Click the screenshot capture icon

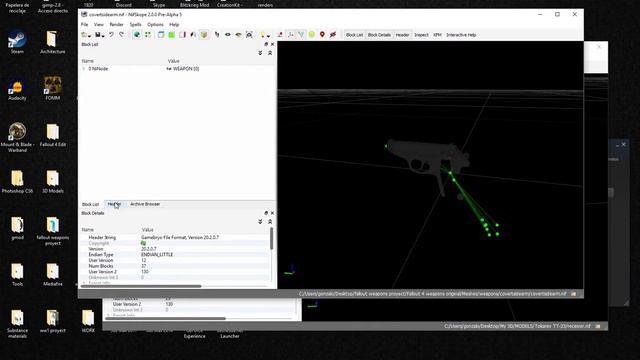click(x=249, y=35)
